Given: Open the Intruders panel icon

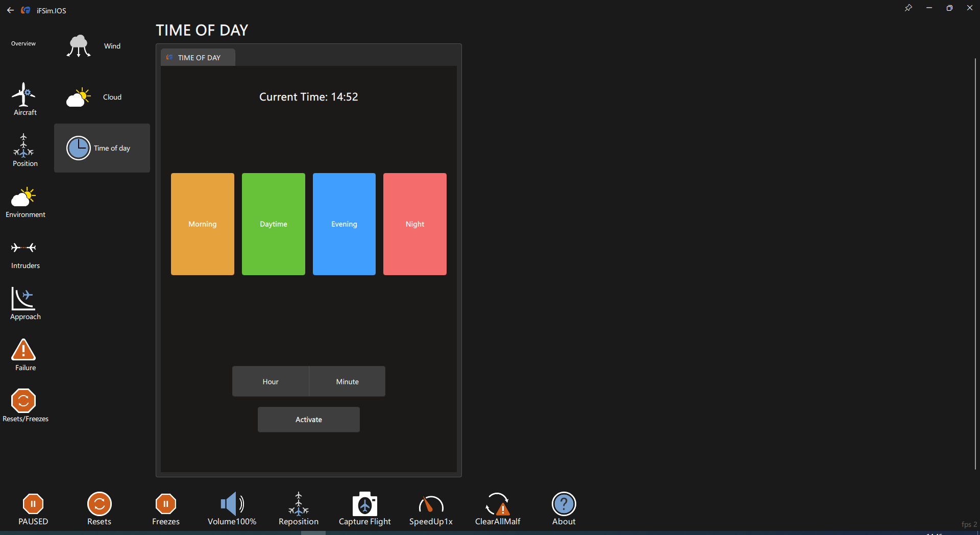Looking at the screenshot, I should 24,248.
